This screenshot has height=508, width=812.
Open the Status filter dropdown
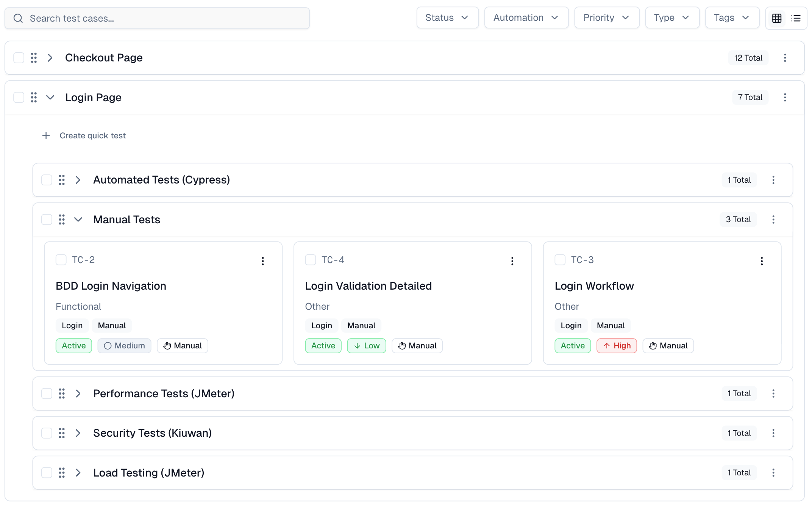pos(447,18)
